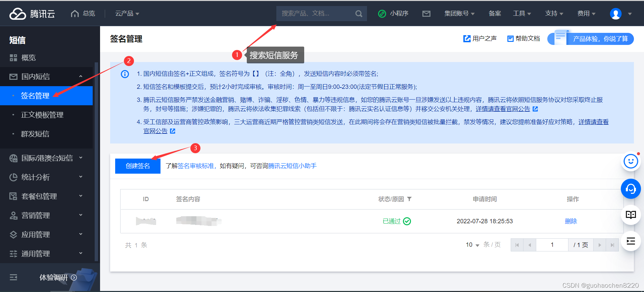The height and width of the screenshot is (292, 644).
Task: Collapse sidebar with bottom menu icon
Action: click(x=13, y=277)
